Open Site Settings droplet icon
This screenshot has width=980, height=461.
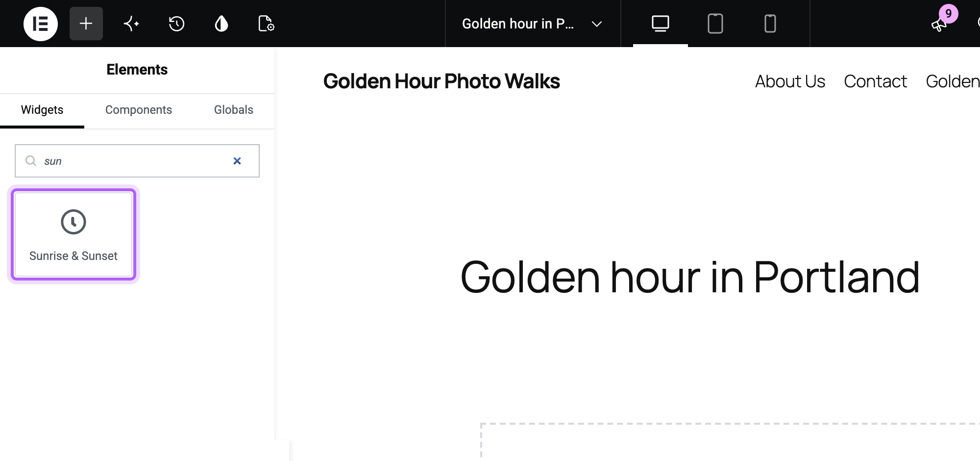click(x=221, y=24)
